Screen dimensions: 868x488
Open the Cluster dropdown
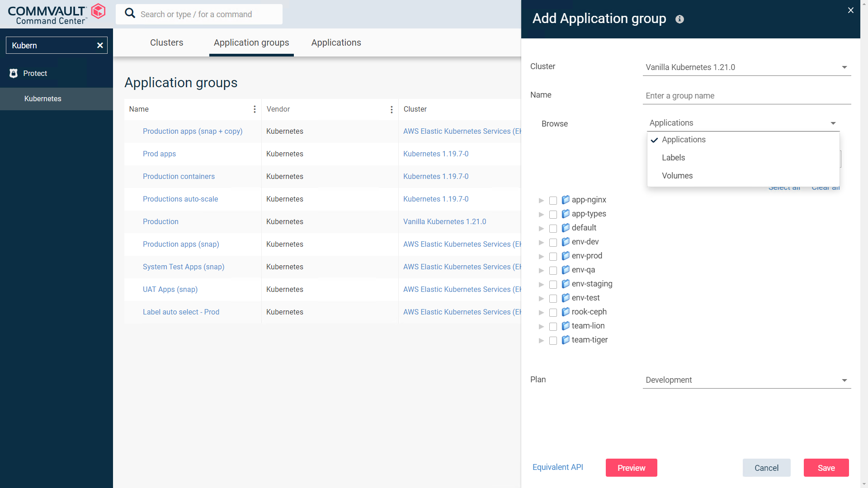[x=746, y=67]
